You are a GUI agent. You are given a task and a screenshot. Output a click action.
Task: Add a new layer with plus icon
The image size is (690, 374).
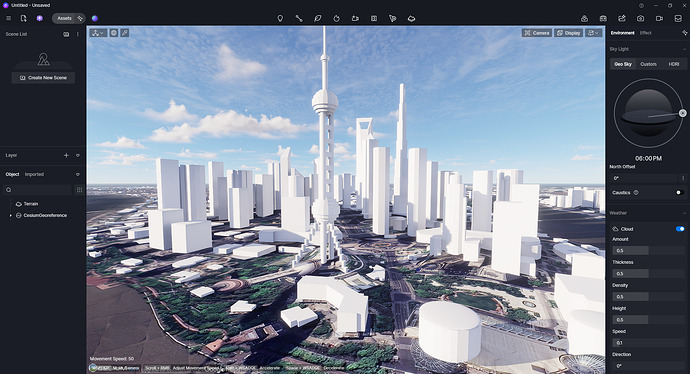pos(66,155)
